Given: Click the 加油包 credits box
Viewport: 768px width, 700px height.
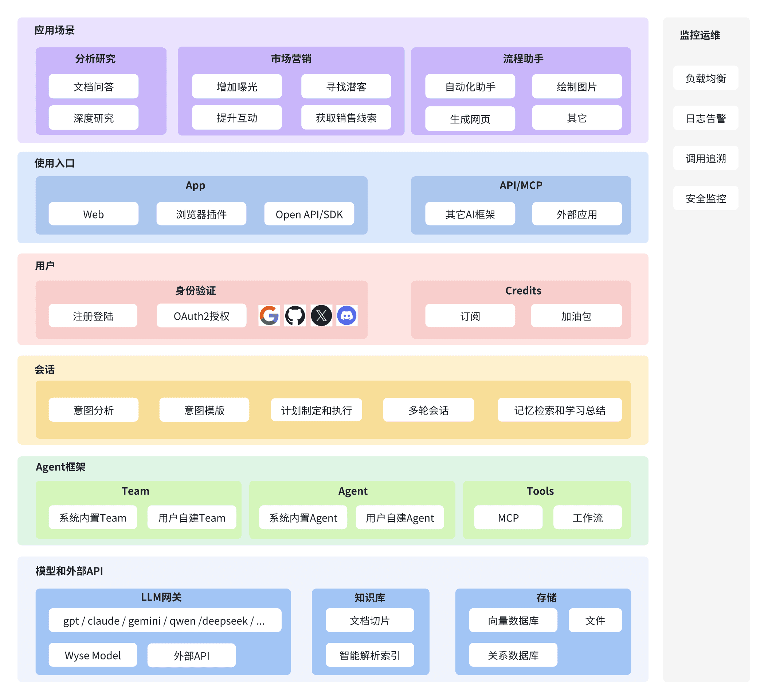Looking at the screenshot, I should (x=576, y=316).
